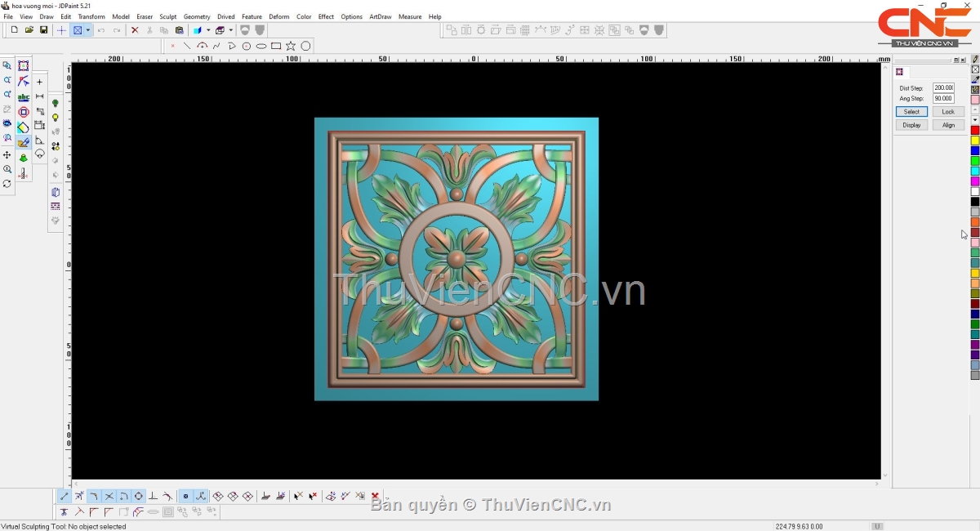980x531 pixels.
Task: Click the refresh/redraw view icon
Action: (x=7, y=184)
